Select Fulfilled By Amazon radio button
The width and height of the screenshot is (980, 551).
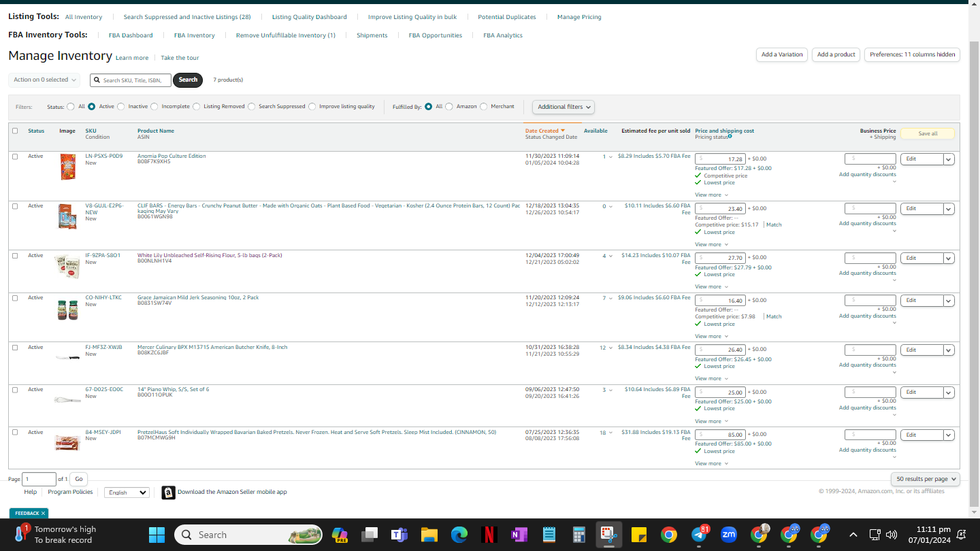[x=449, y=107]
